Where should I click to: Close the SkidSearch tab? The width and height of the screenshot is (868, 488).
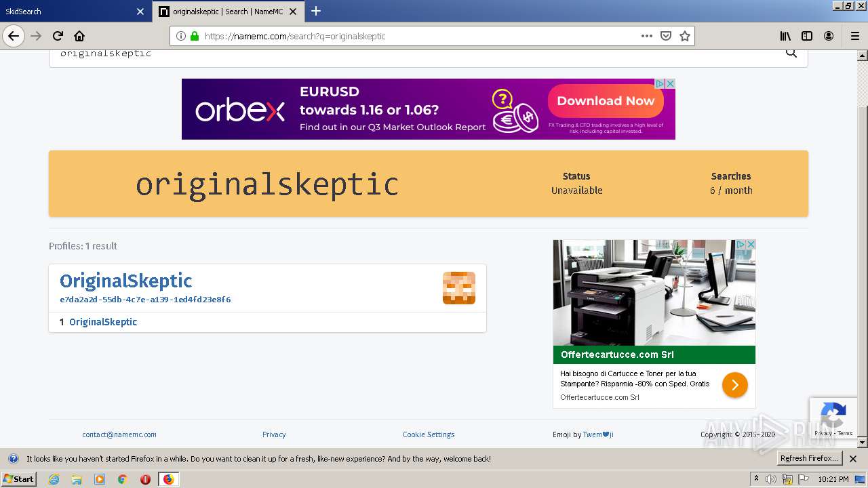pyautogui.click(x=140, y=12)
